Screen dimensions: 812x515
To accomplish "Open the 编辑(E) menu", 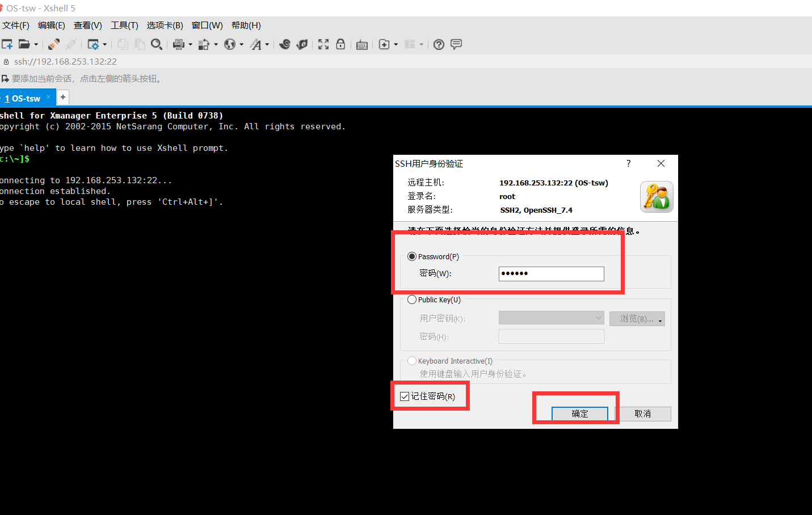I will click(52, 26).
